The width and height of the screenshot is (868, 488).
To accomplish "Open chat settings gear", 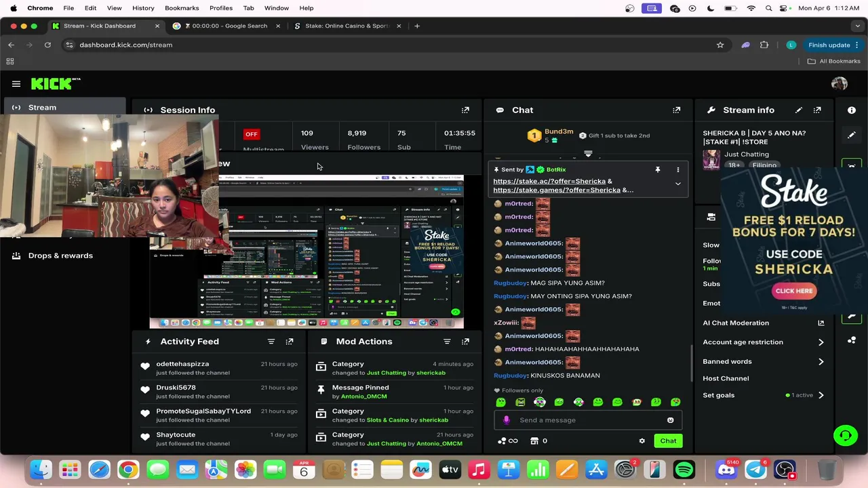I will point(642,441).
